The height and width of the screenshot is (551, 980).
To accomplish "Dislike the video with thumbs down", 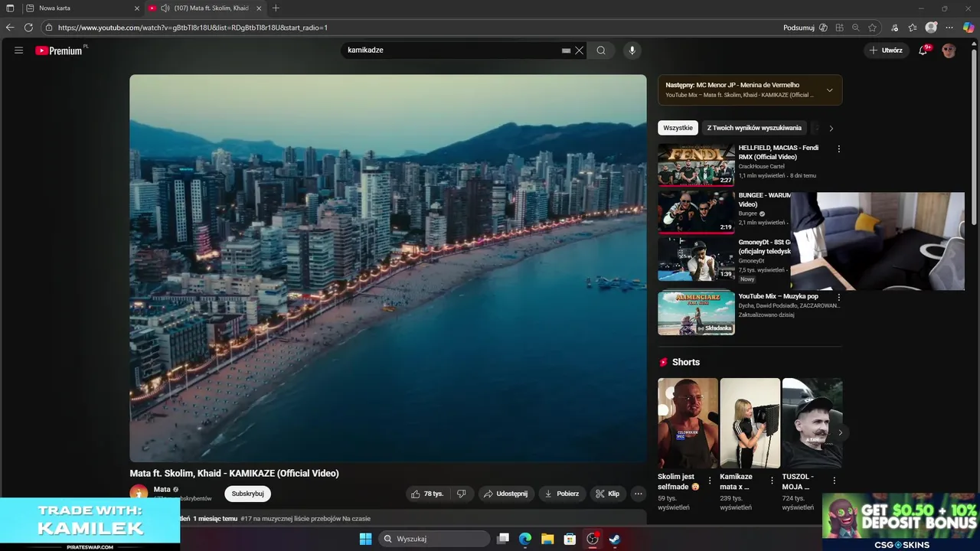I will 461,494.
